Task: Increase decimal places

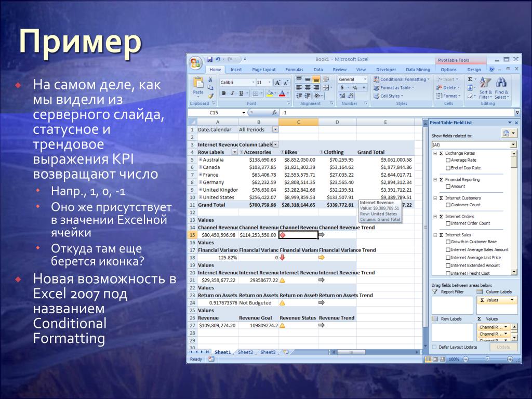Action: point(343,96)
